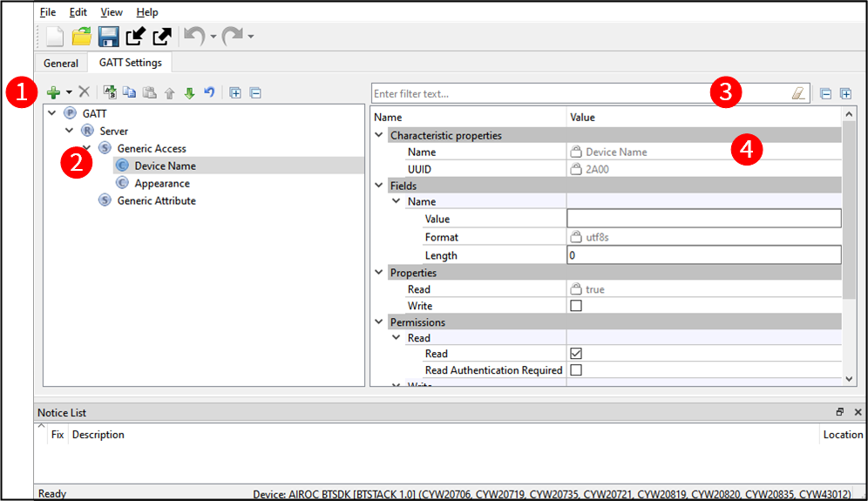Delete selected item with X icon
Viewport: 868px width, 501px height.
pos(85,91)
